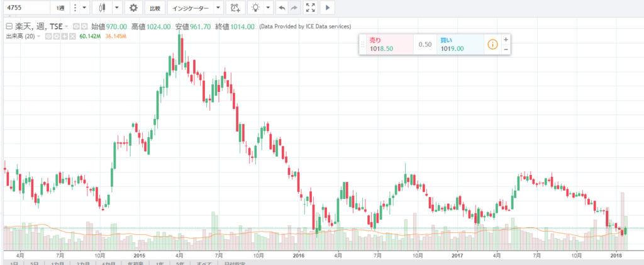Screen dimensions: 644x265
Task: Expand the インジケーター dropdown arrow
Action: click(x=218, y=8)
